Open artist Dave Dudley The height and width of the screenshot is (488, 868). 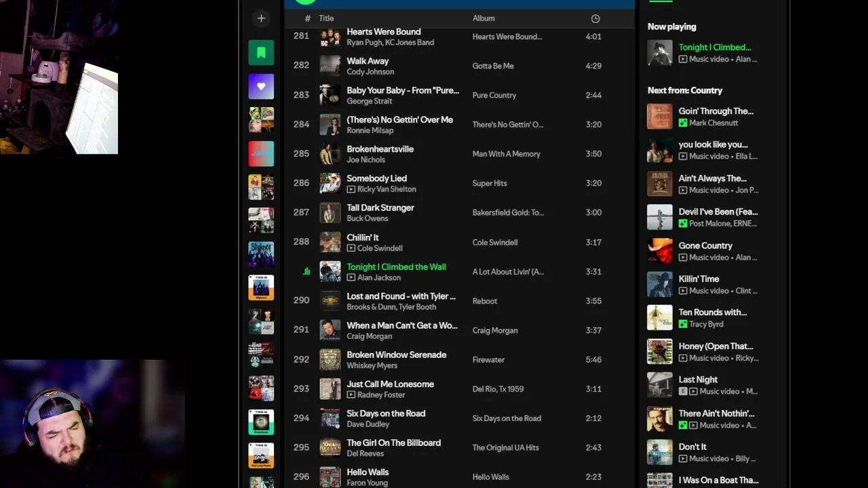pyautogui.click(x=368, y=424)
